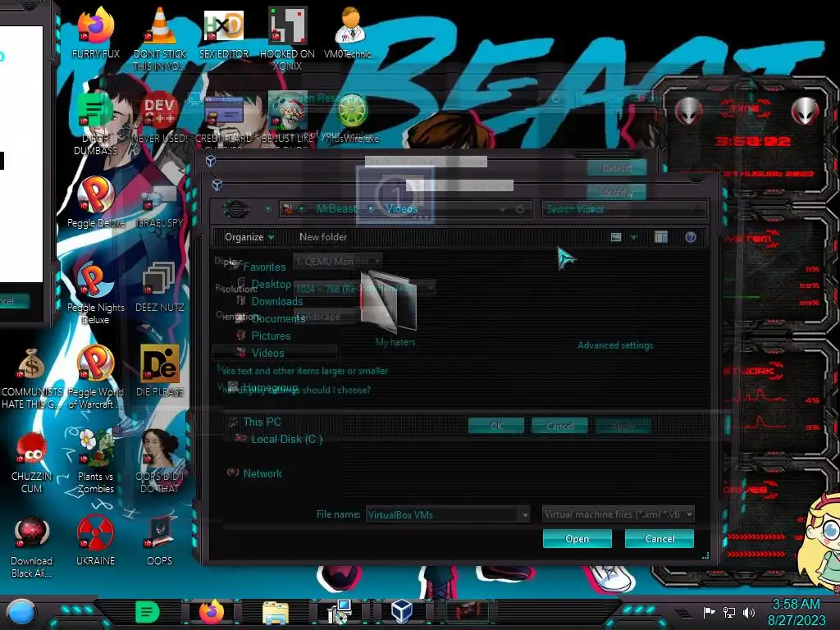Open the Organize dropdown menu
The image size is (840, 630).
[249, 237]
